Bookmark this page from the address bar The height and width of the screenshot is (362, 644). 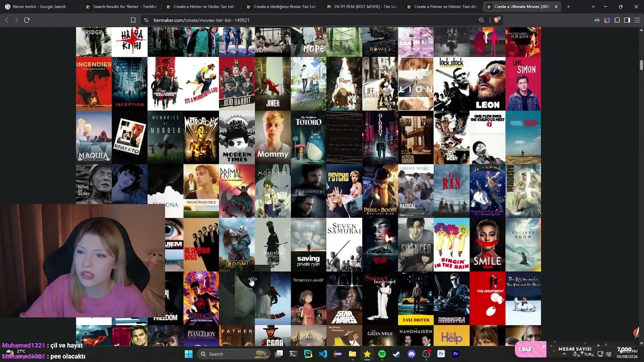coord(133,20)
